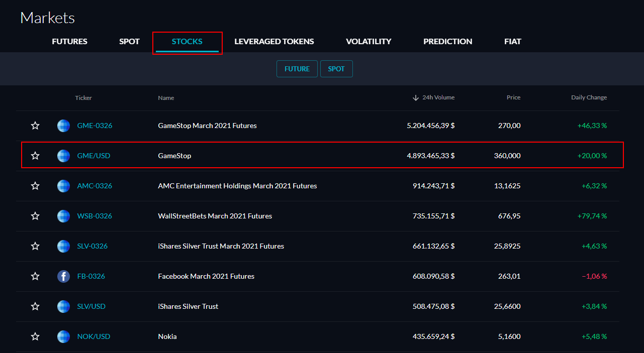Click the globe icon beside GME-0326
Image resolution: width=644 pixels, height=353 pixels.
click(63, 126)
